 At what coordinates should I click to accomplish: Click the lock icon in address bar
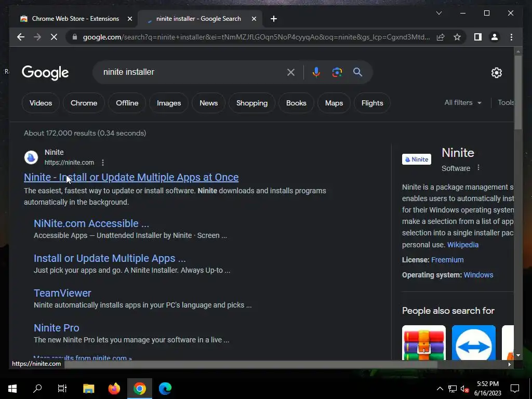coord(75,37)
